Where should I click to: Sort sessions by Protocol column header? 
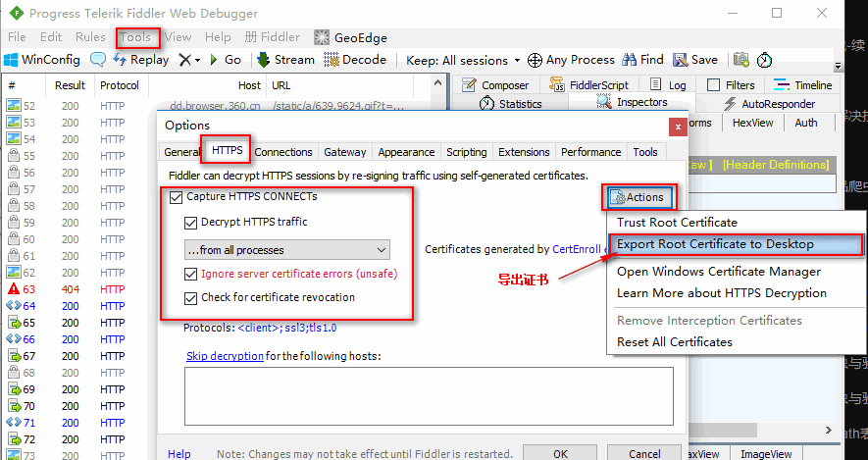[119, 85]
